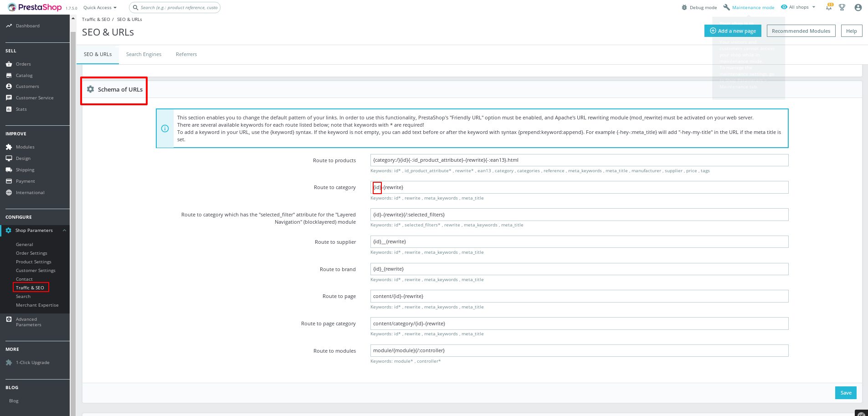Focus the Route to supplier field
Screen dimensions: 868x416
(579, 242)
